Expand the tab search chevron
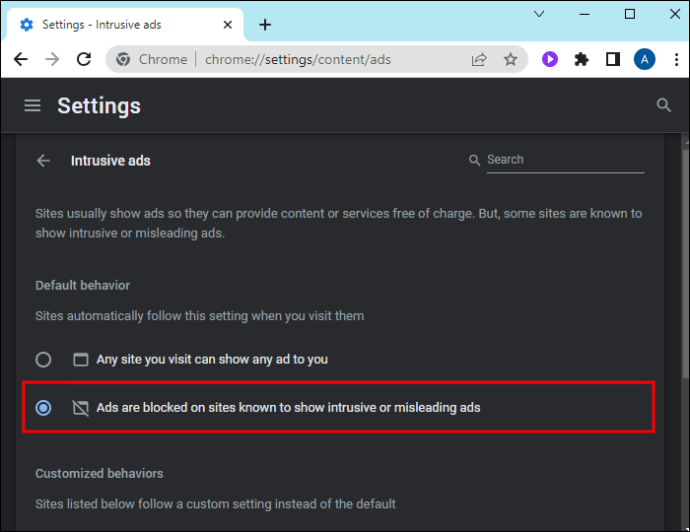This screenshot has height=532, width=690. coord(539,14)
